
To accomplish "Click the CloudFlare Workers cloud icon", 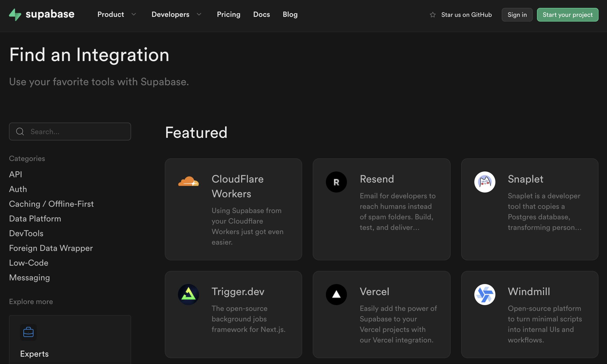I will point(188,182).
